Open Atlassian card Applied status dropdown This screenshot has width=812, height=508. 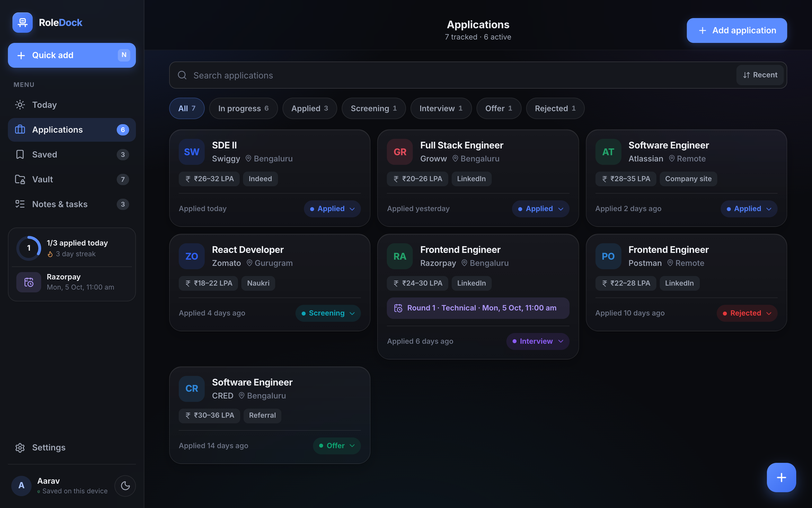pyautogui.click(x=749, y=209)
